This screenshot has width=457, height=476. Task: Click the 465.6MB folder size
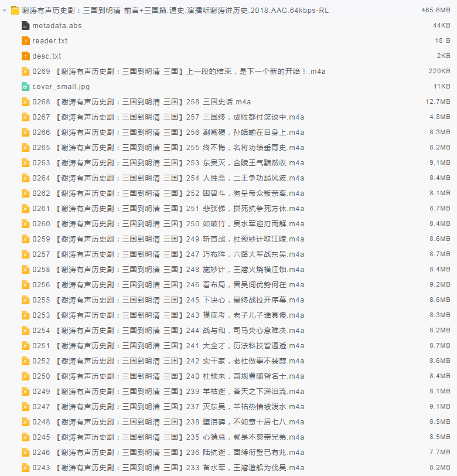(435, 11)
